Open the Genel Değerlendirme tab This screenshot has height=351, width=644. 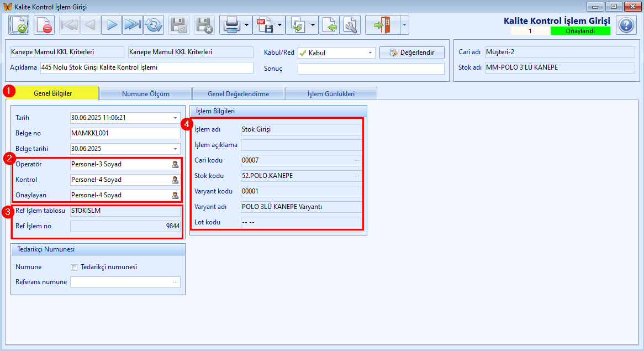click(x=238, y=94)
